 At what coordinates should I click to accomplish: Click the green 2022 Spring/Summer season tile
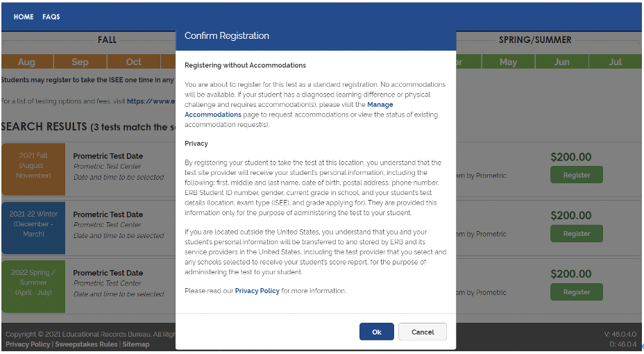click(33, 286)
